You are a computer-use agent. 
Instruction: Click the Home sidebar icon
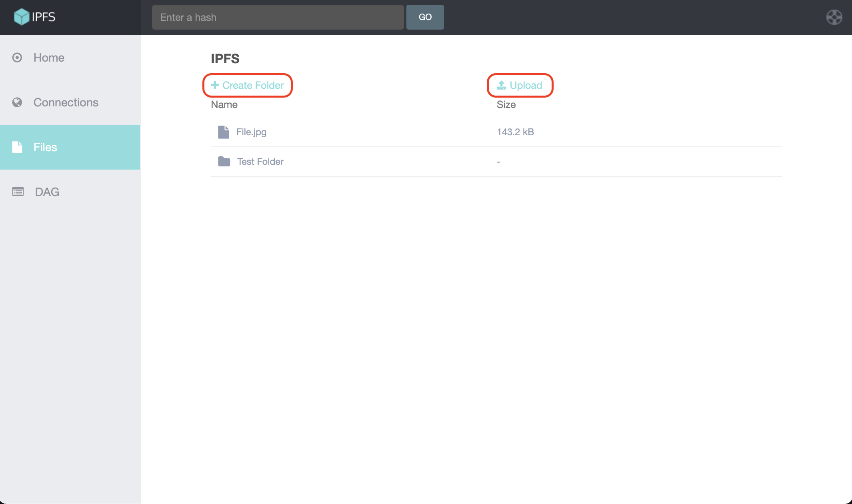tap(18, 58)
